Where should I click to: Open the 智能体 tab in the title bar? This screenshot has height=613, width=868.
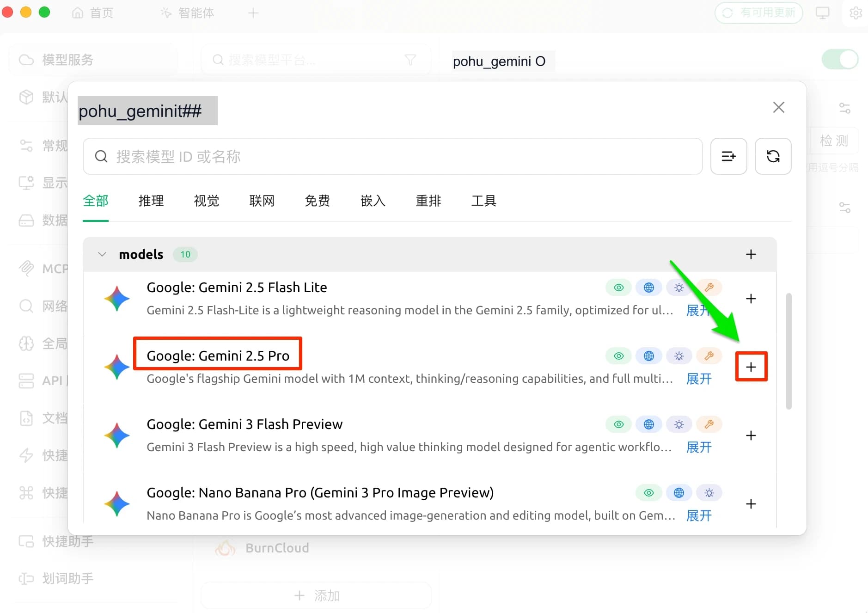188,13
